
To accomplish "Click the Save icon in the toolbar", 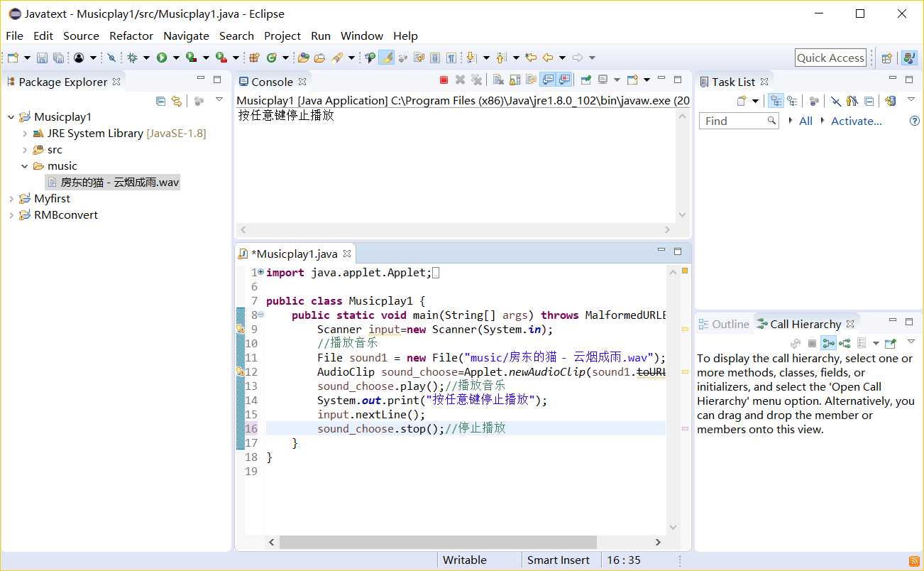I will 42,58.
